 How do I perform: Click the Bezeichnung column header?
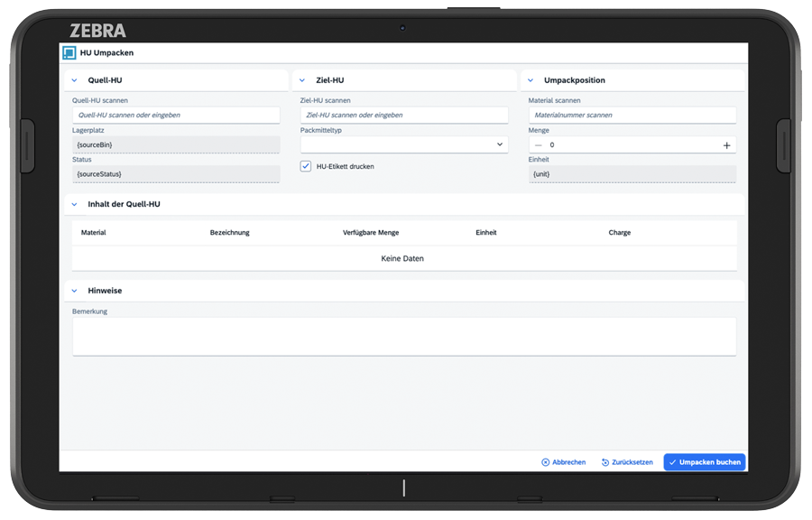[x=229, y=233]
